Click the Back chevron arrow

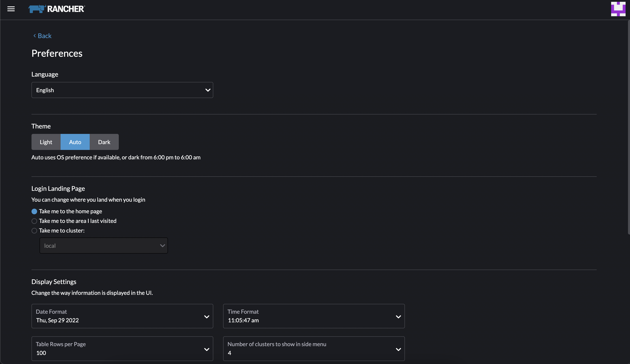[34, 36]
